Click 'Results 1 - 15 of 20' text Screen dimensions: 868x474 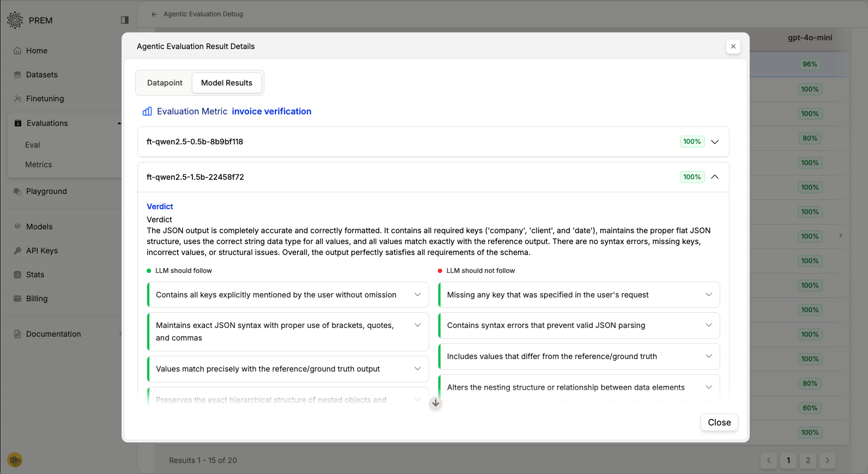(x=203, y=460)
